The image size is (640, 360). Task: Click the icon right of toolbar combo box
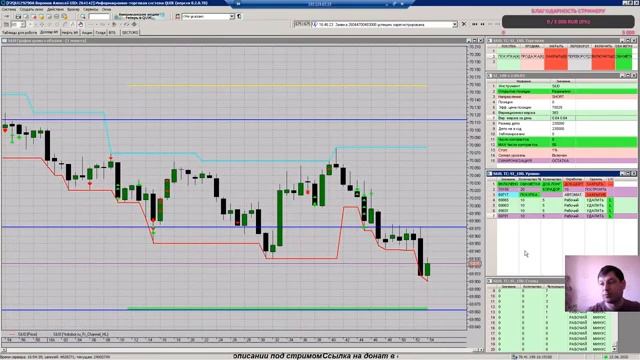coord(239,16)
